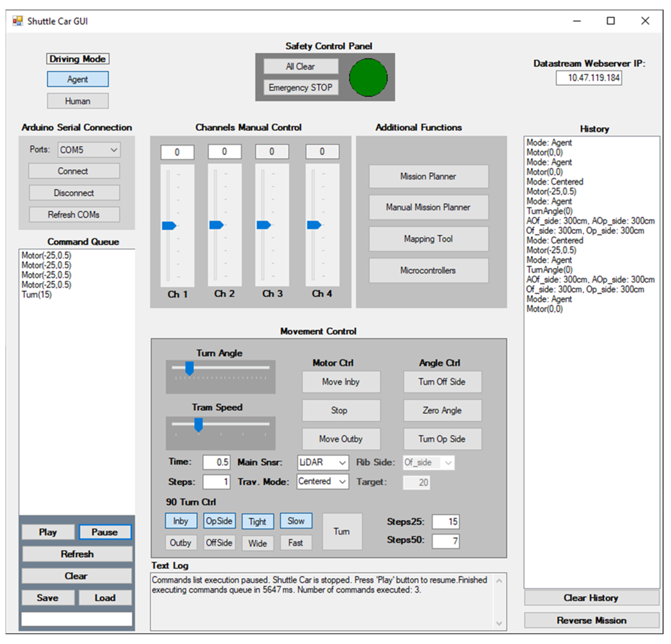
Task: Play the command queue
Action: point(48,532)
